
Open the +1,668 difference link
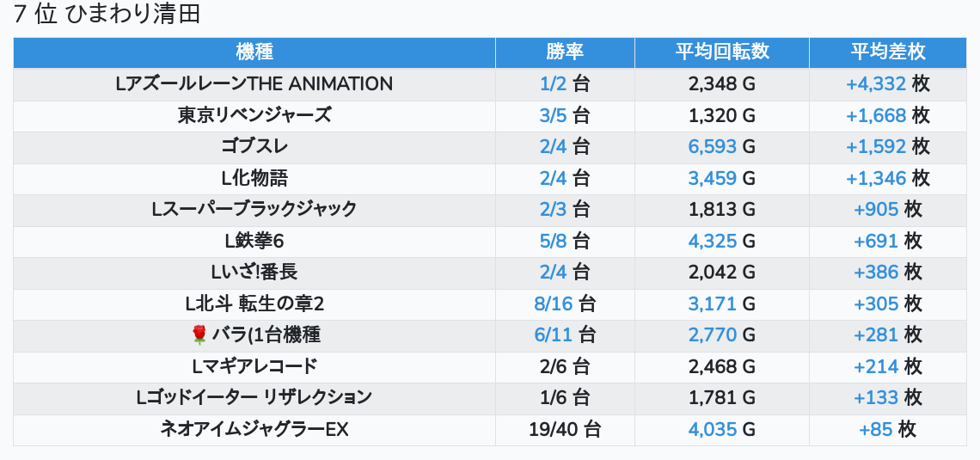click(875, 115)
